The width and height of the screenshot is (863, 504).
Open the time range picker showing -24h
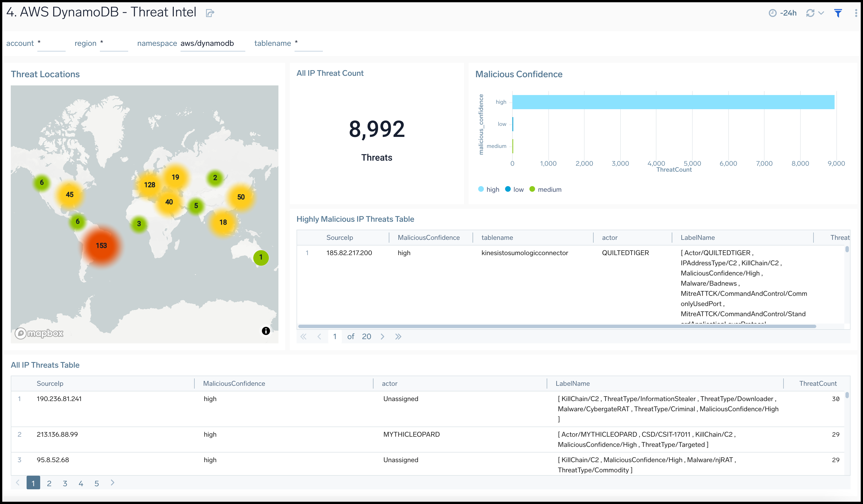[783, 13]
